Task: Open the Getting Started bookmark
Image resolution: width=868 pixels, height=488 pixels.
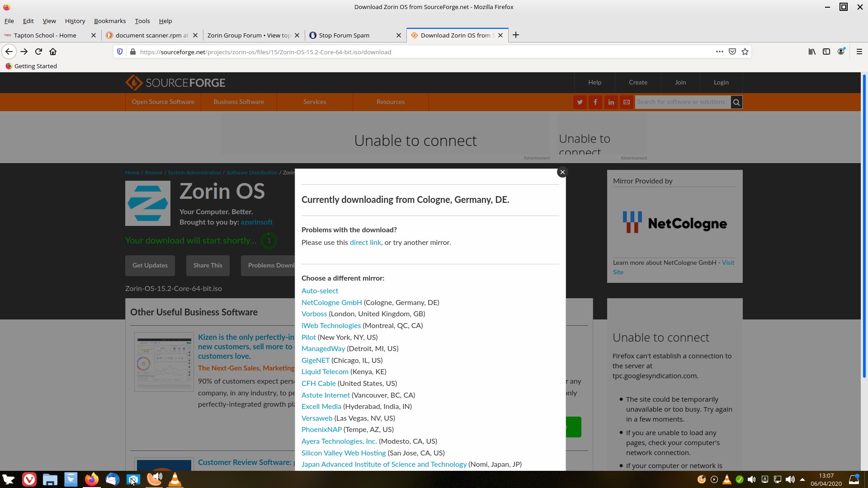Action: 31,66
